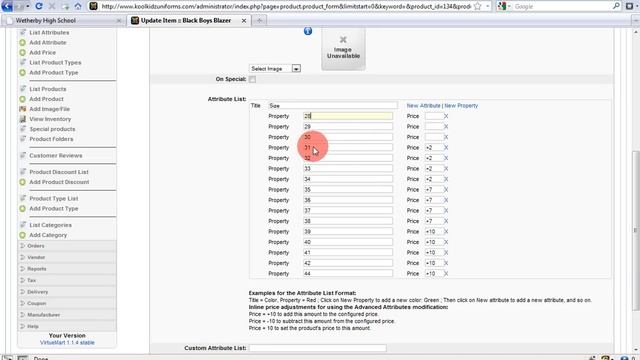
Task: Click the Special products icon
Action: tap(22, 129)
